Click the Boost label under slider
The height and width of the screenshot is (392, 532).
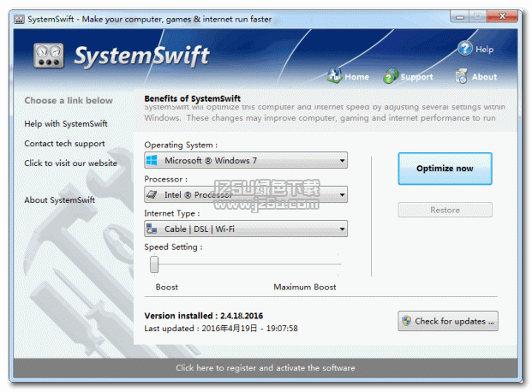click(x=166, y=288)
